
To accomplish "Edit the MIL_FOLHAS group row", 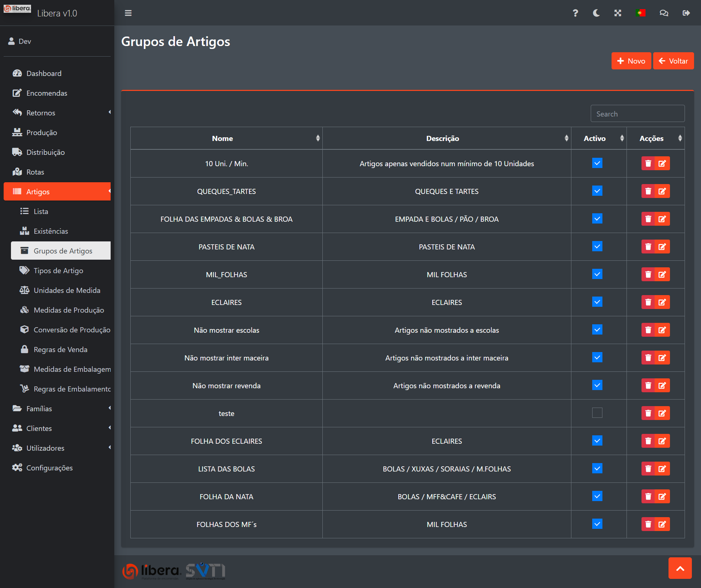I will 662,275.
